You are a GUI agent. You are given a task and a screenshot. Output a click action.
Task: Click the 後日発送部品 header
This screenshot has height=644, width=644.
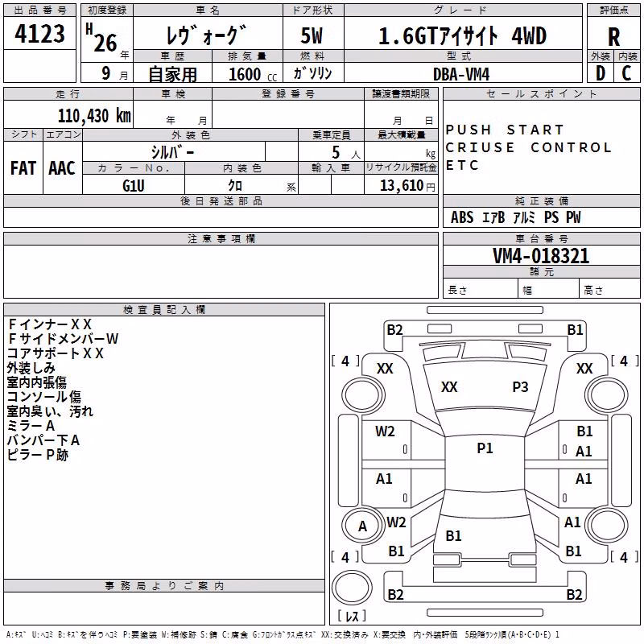coord(221,200)
